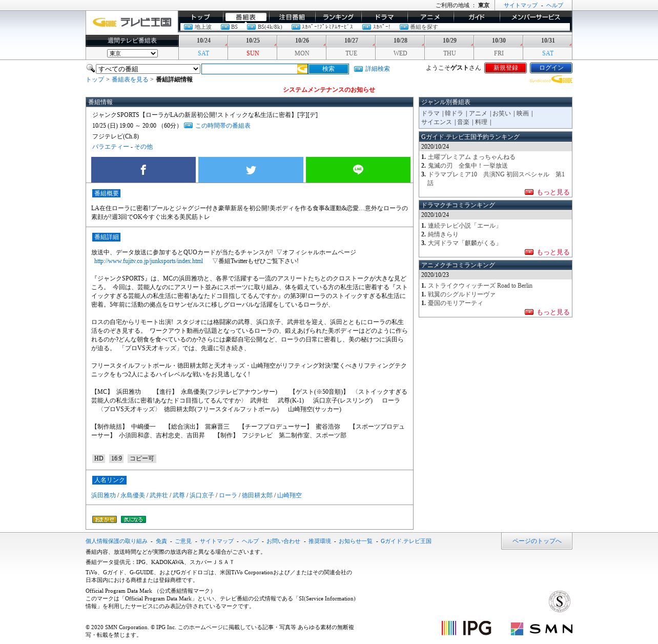The image size is (658, 644).
Task: Select the 10/25 SUN date tab
Action: tap(253, 47)
